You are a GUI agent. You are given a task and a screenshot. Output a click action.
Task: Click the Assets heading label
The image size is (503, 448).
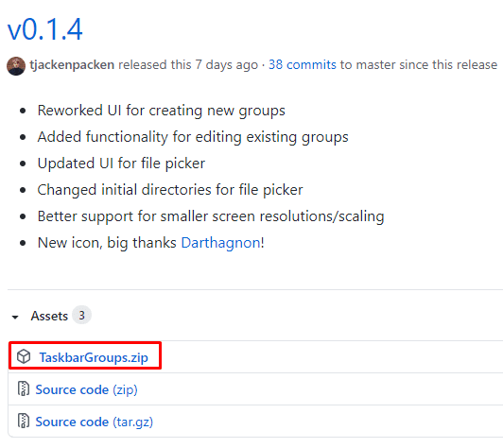[x=49, y=316]
